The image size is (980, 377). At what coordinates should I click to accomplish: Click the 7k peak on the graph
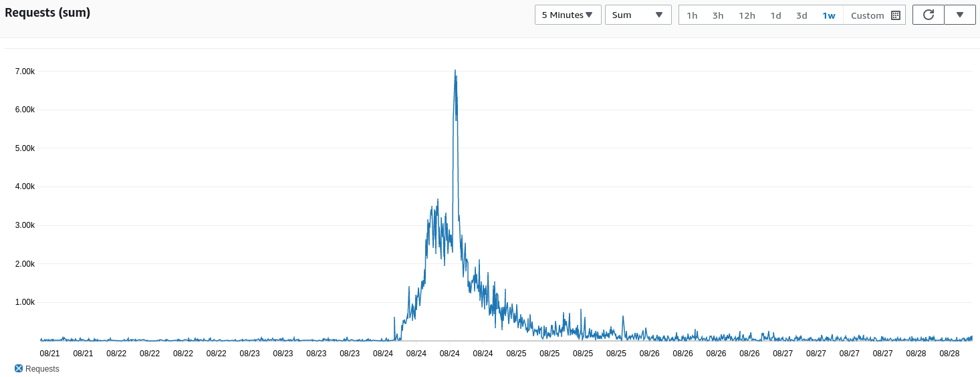point(455,71)
